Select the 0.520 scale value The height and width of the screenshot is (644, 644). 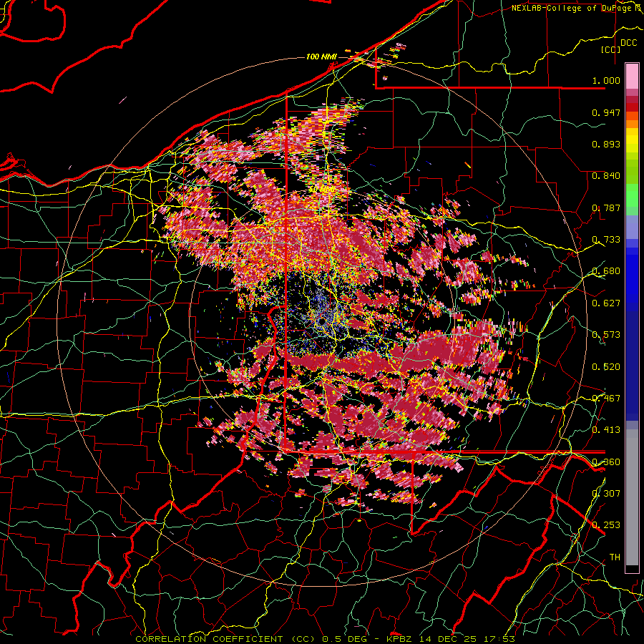click(606, 366)
